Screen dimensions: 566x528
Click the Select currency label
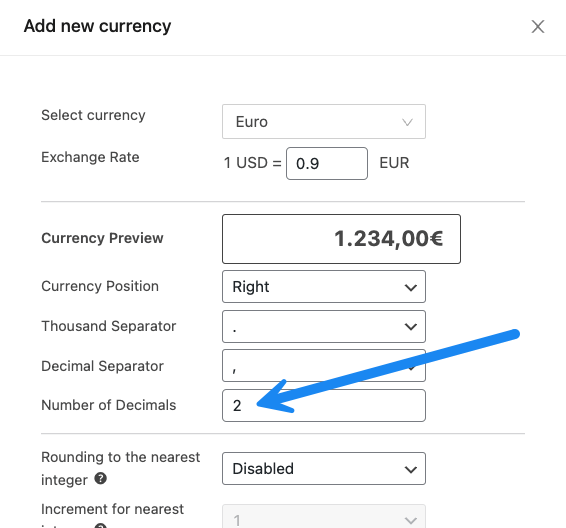pyautogui.click(x=93, y=115)
